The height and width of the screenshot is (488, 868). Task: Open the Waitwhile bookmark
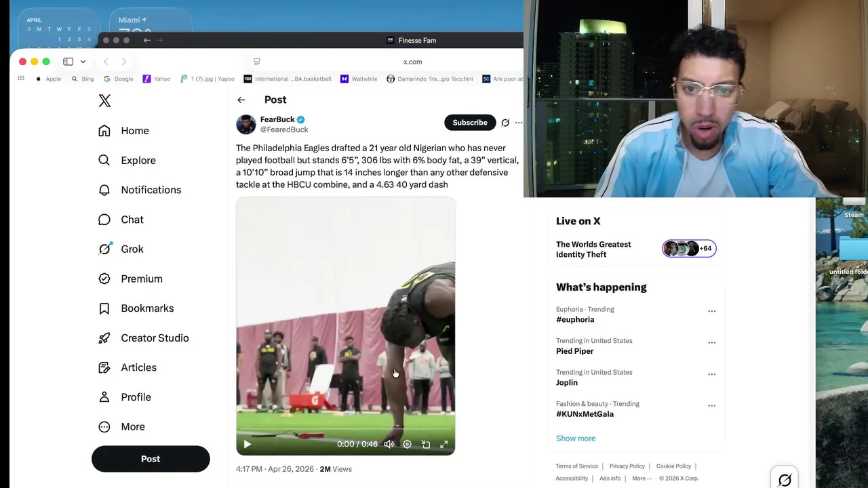(359, 79)
